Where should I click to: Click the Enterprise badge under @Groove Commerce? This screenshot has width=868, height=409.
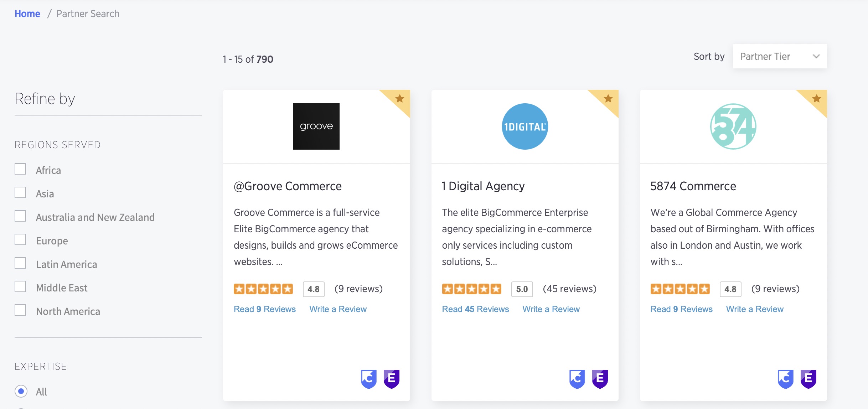(x=392, y=379)
